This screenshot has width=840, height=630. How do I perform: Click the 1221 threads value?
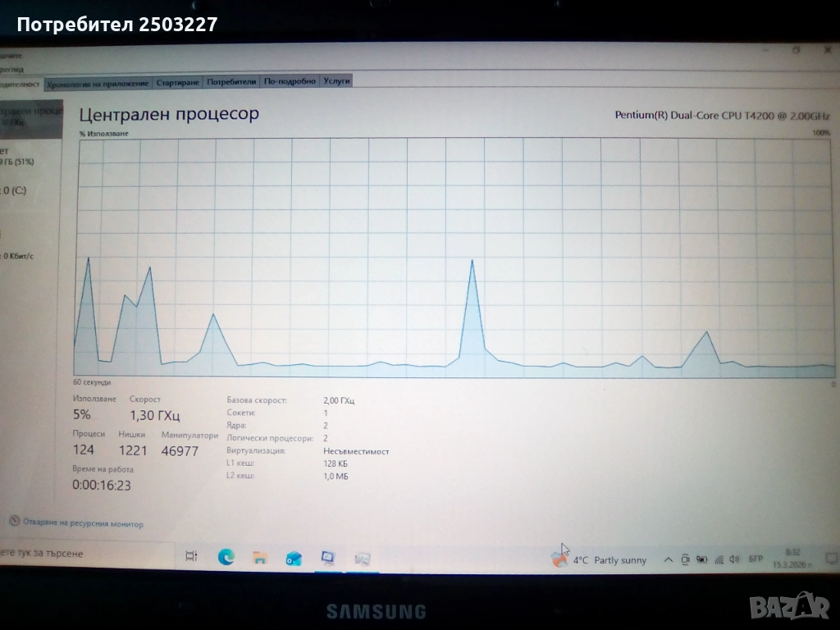pyautogui.click(x=133, y=450)
